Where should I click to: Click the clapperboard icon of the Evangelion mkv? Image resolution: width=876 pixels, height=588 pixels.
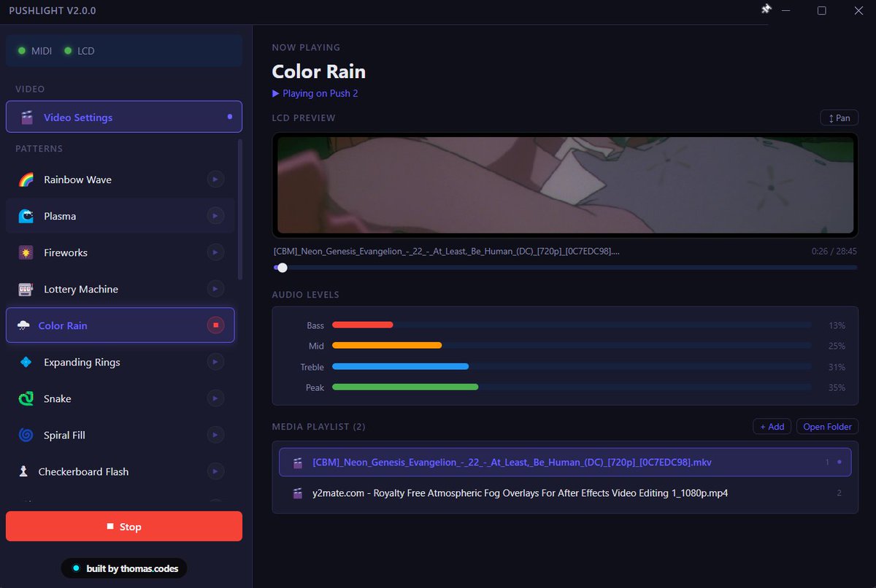pyautogui.click(x=298, y=463)
